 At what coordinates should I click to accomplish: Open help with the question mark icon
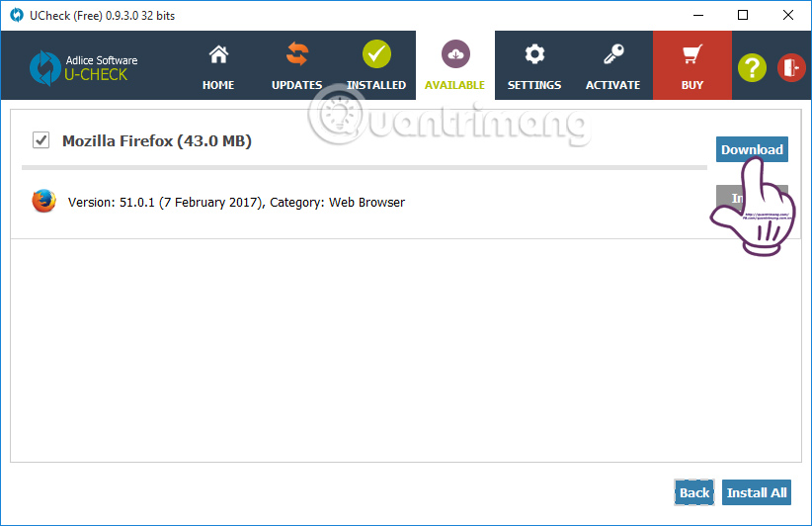pos(752,67)
